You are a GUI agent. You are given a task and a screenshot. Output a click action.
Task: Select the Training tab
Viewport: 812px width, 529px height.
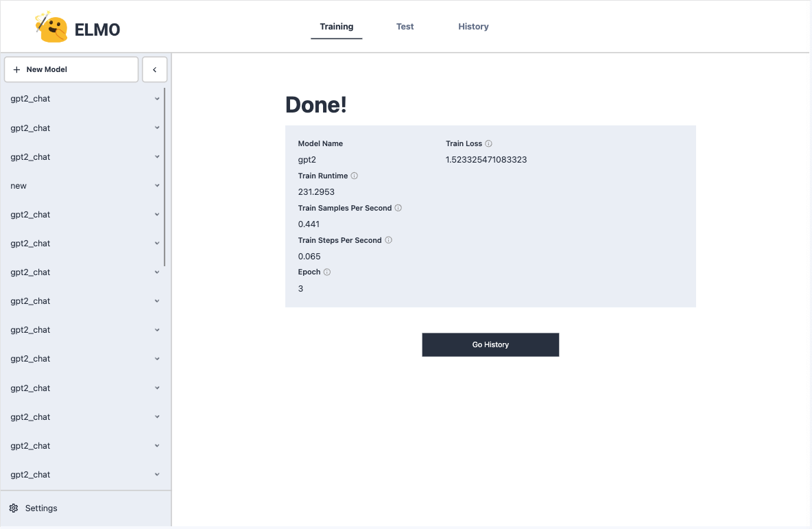click(x=336, y=26)
